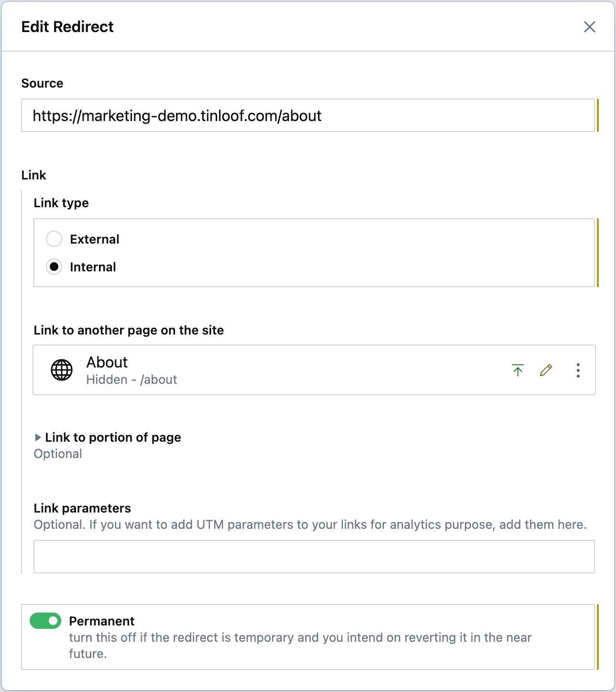616x692 pixels.
Task: Close the Edit Redirect dialog
Action: (x=590, y=27)
